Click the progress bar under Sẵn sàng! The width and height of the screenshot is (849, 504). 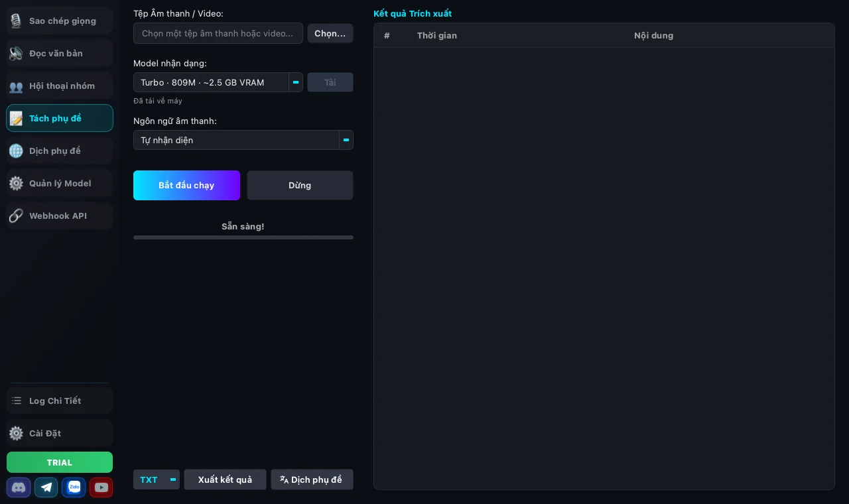(243, 237)
